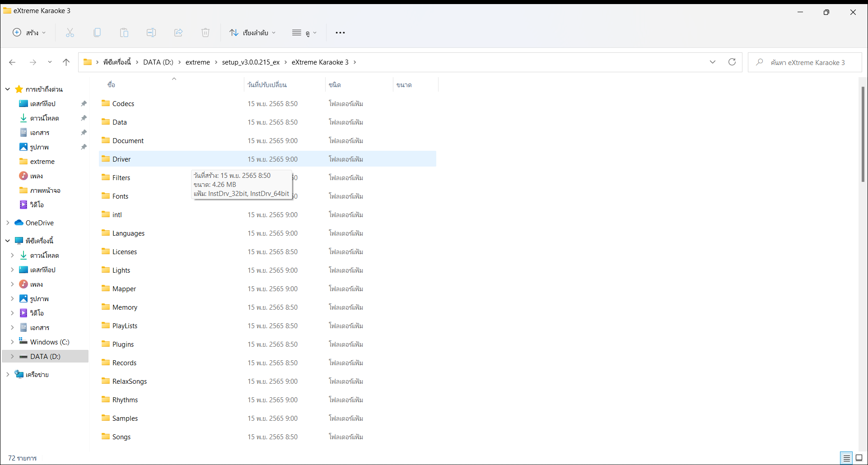Select the RelaxSongs folder name
868x465 pixels.
[130, 381]
